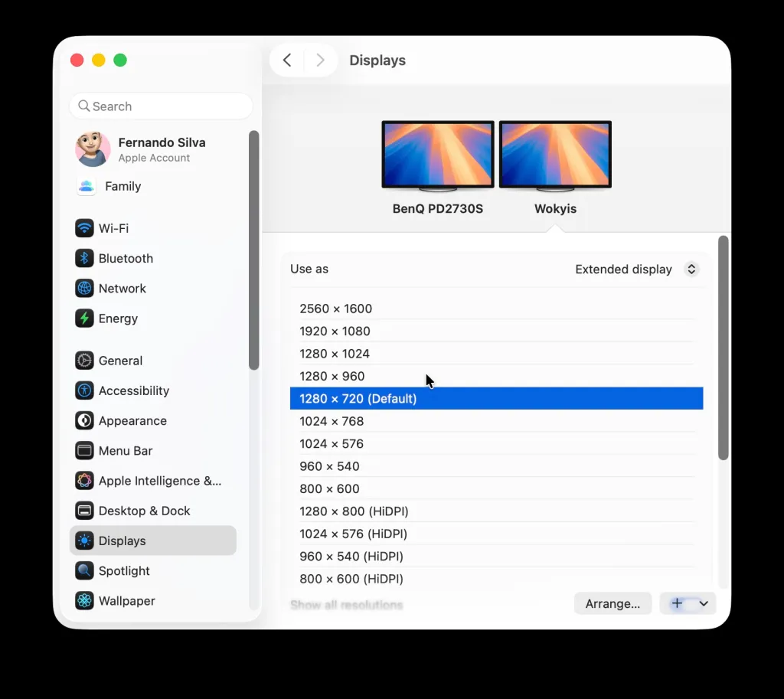This screenshot has height=699, width=784.
Task: Open Wallpaper settings icon
Action: point(84,601)
